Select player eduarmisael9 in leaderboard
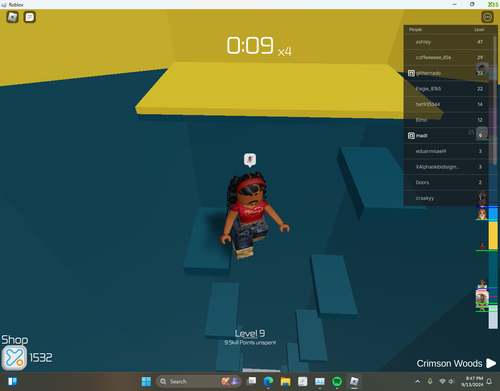Screen dimensions: 500x391 tap(446, 151)
